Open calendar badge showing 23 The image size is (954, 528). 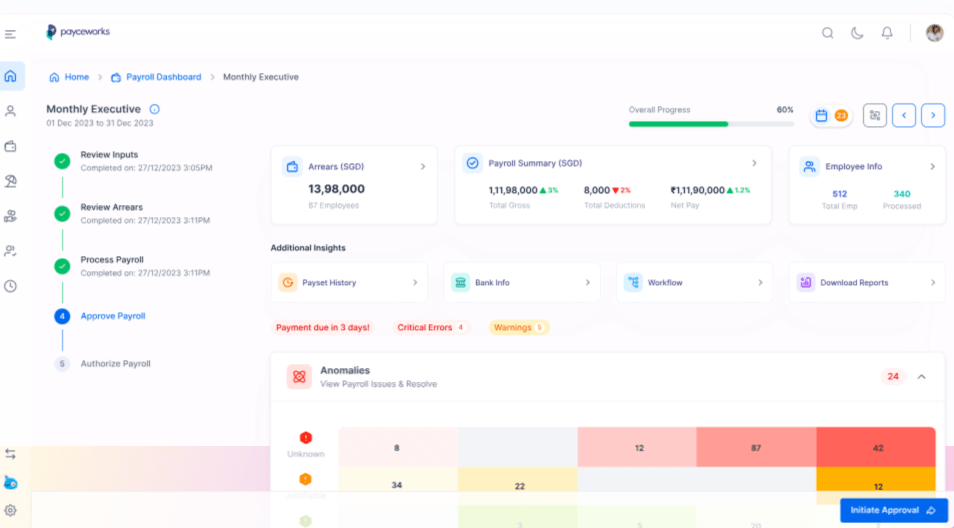coord(831,116)
